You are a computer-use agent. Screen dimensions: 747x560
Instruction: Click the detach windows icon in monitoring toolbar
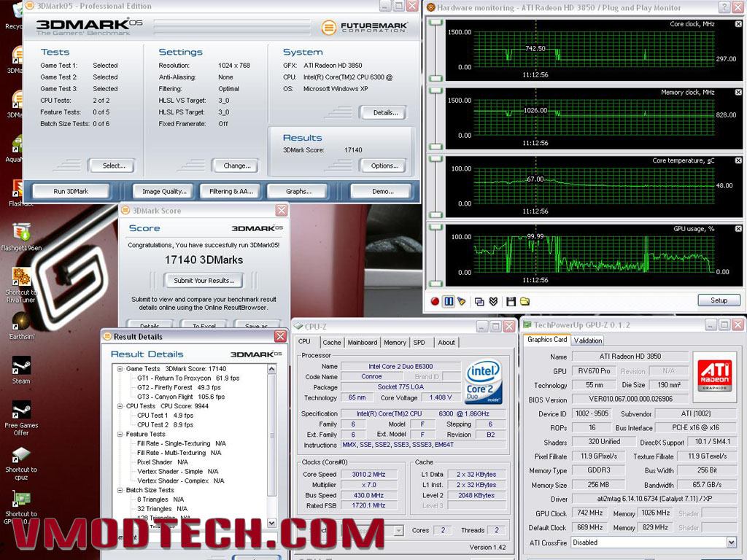coord(479,301)
